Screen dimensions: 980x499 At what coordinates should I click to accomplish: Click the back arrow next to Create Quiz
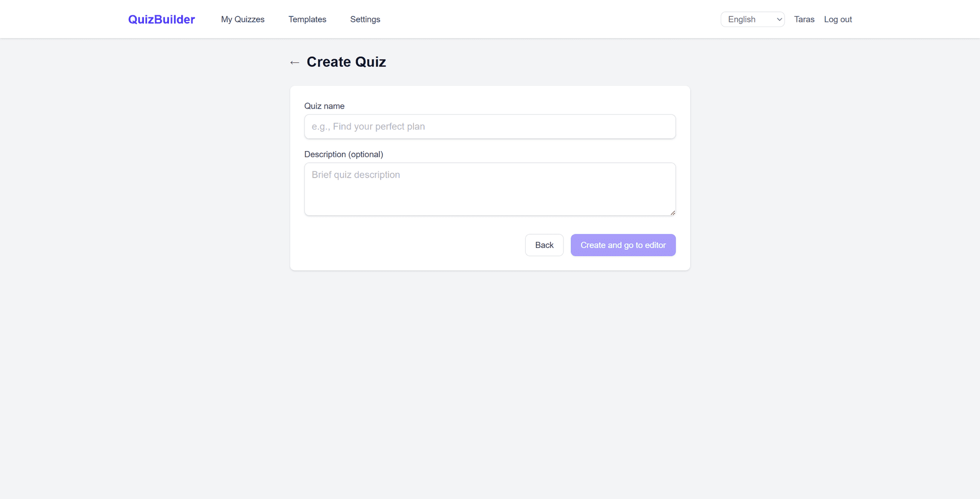[x=295, y=62]
